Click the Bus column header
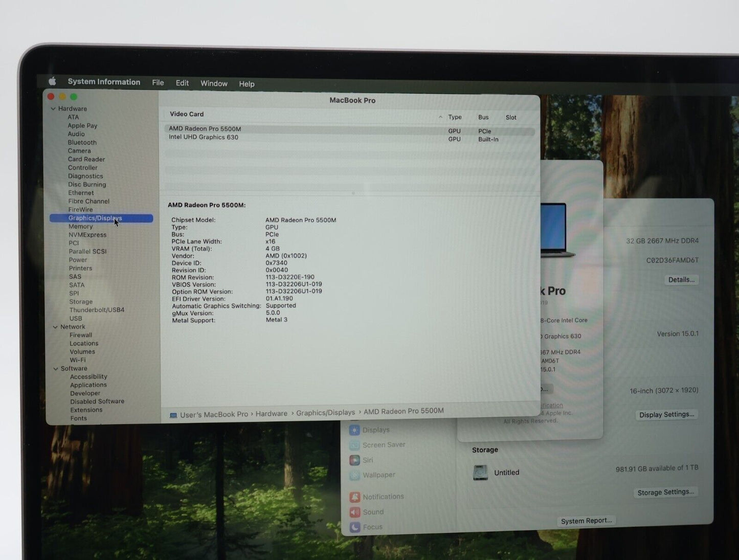This screenshot has height=560, width=739. (483, 118)
